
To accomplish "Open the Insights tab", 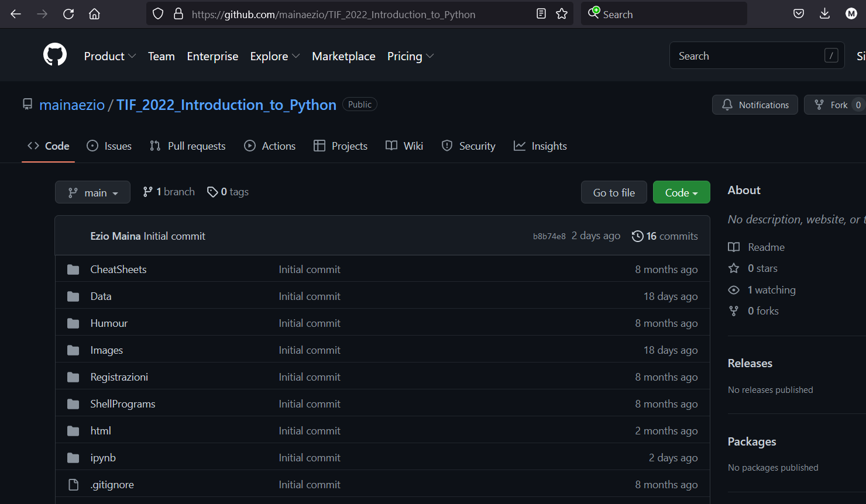I will [x=540, y=146].
